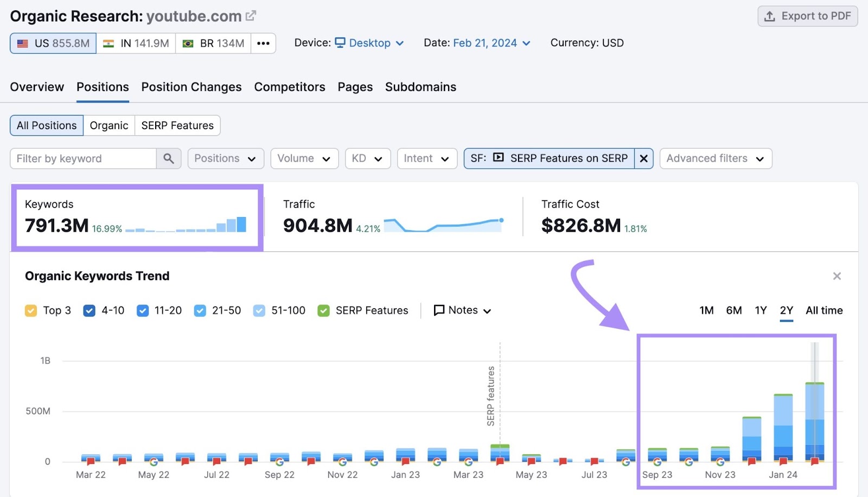Dismiss the Organic Keywords Trend chart
Image resolution: width=868 pixels, height=497 pixels.
pyautogui.click(x=838, y=276)
